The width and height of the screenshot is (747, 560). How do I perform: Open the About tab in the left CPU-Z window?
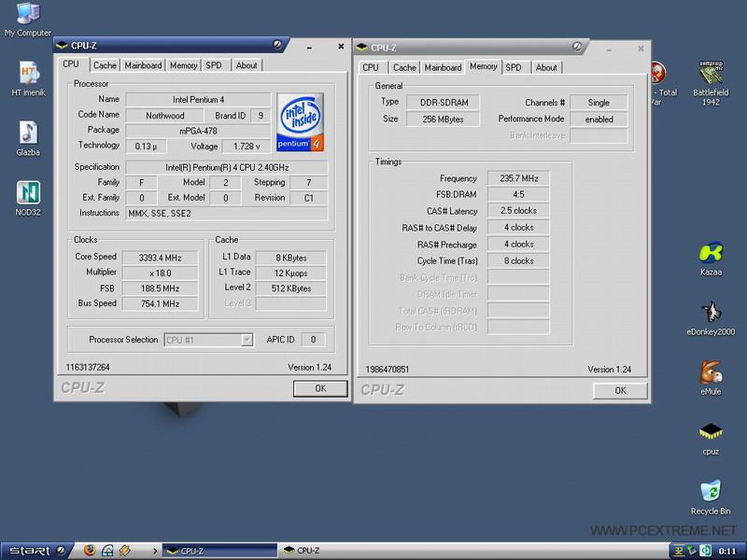click(247, 65)
